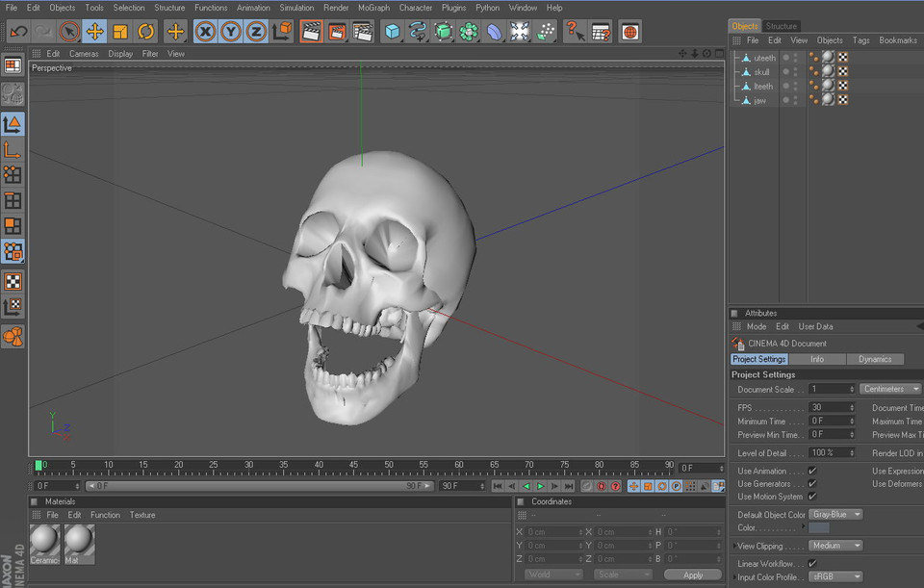The width and height of the screenshot is (924, 588).
Task: Add a Cube primitive from the toolbar
Action: (393, 31)
